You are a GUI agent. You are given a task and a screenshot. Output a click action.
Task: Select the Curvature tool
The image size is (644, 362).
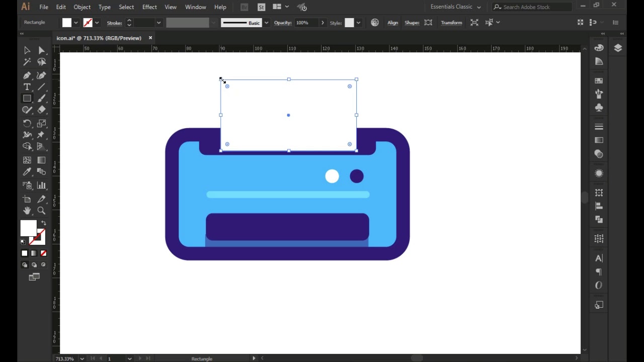pyautogui.click(x=42, y=75)
